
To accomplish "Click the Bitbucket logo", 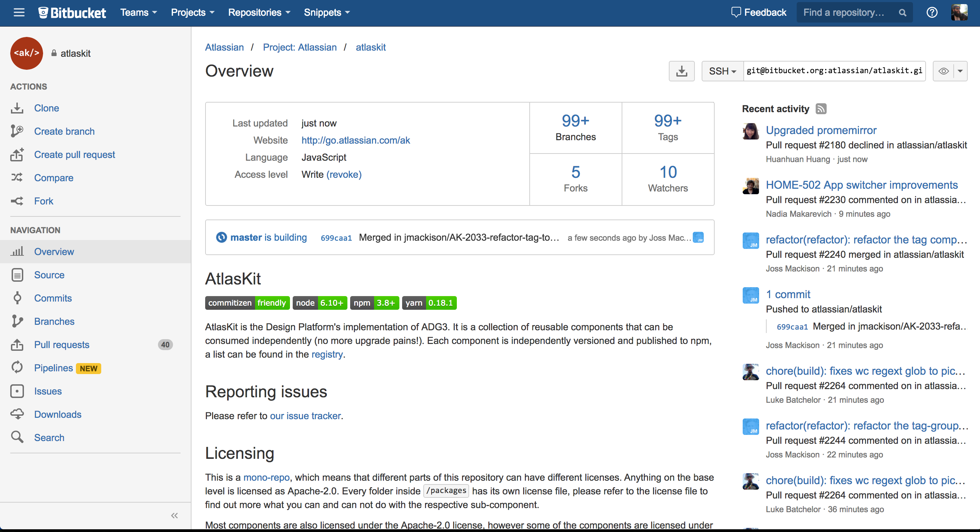I will pyautogui.click(x=72, y=12).
